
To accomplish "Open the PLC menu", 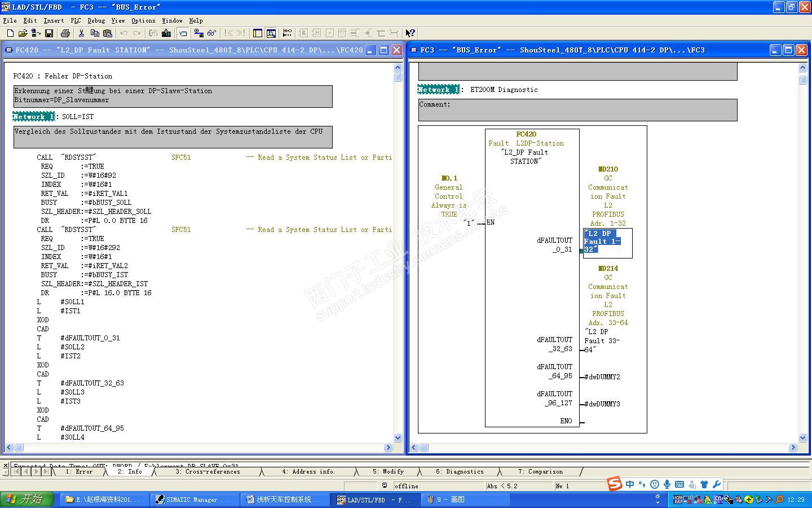I will (x=76, y=20).
